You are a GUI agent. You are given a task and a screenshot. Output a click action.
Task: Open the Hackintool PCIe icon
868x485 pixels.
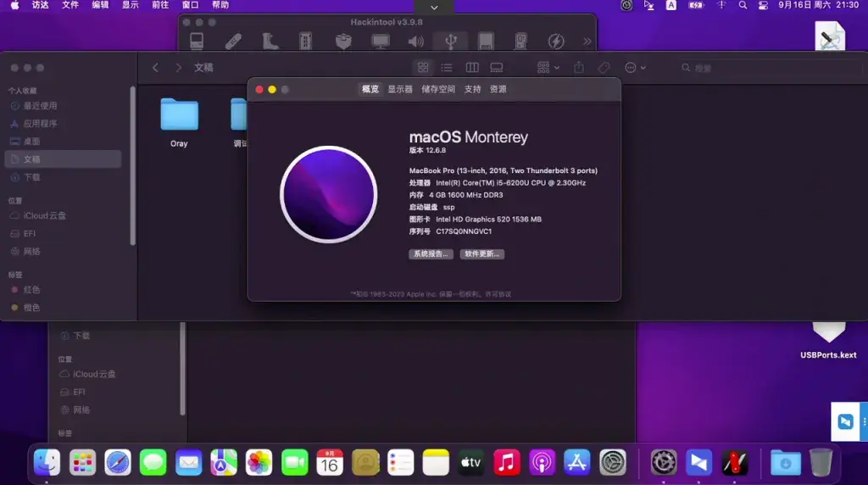click(x=521, y=41)
